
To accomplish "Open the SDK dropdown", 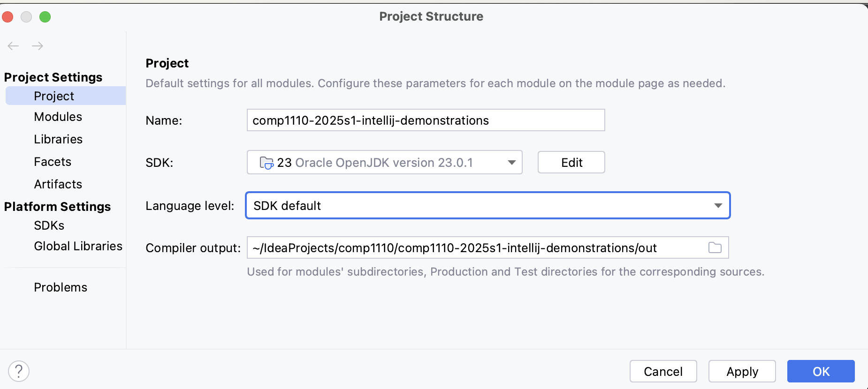I will (x=511, y=163).
